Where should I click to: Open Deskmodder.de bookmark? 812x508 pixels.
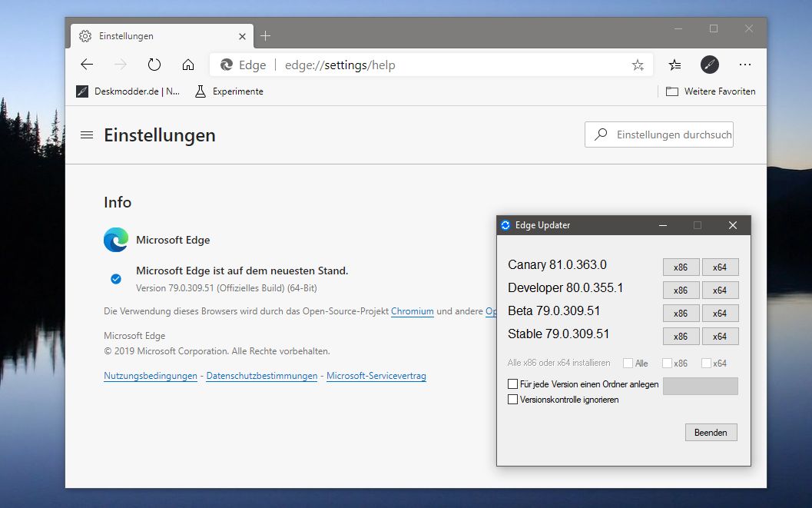click(x=128, y=91)
